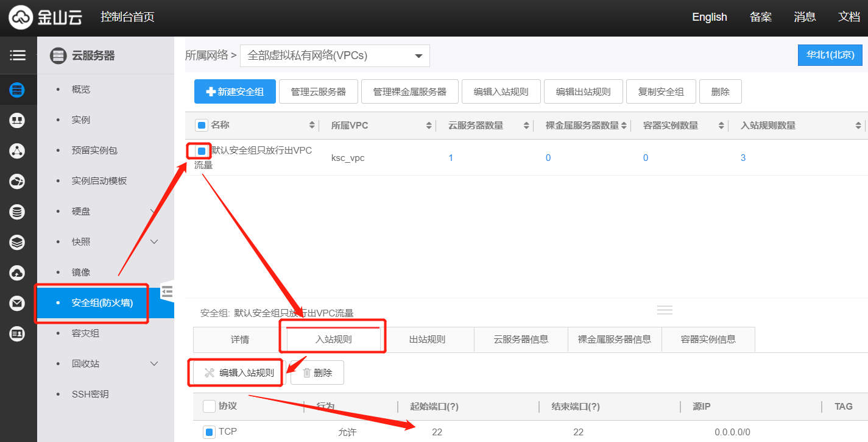The image size is (868, 442).
Task: Click the 管理裸金属服务器 button
Action: (410, 91)
